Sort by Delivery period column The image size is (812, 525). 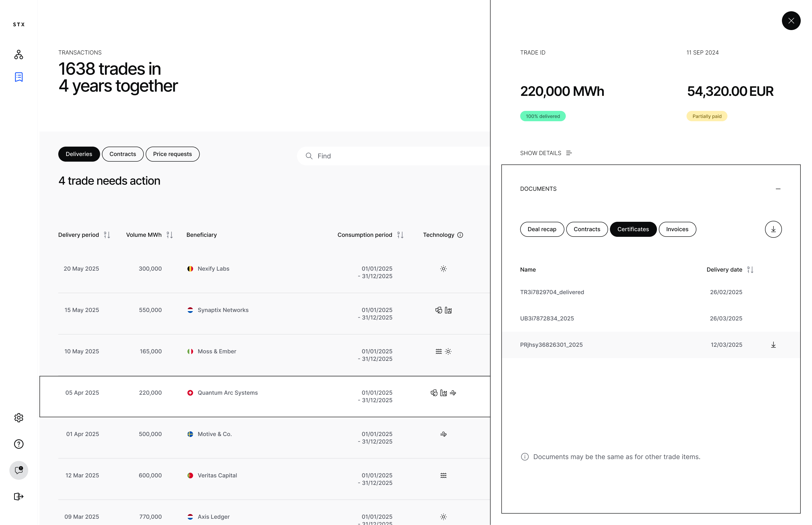(107, 235)
